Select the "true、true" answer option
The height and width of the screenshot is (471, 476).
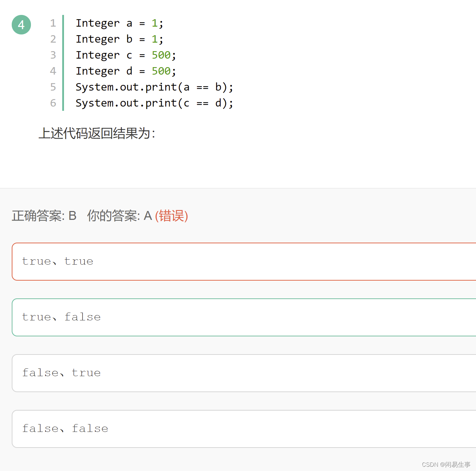click(x=244, y=261)
